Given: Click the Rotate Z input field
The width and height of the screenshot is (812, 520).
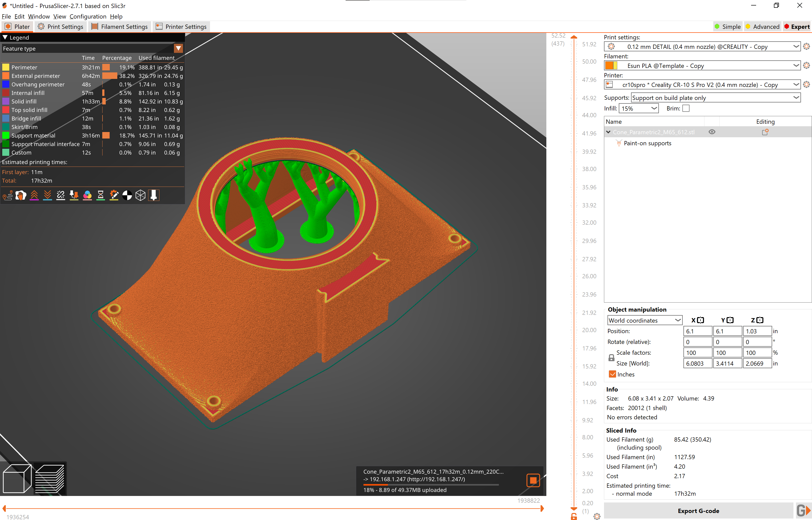Looking at the screenshot, I should coord(757,342).
